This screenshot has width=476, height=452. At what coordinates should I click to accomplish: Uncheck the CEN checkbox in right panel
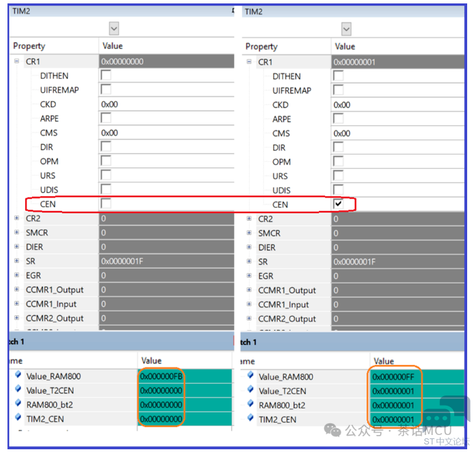point(339,204)
